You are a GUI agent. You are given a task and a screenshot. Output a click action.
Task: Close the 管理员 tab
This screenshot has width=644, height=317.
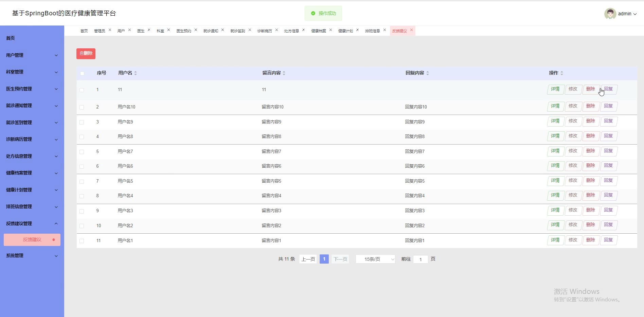click(x=110, y=30)
